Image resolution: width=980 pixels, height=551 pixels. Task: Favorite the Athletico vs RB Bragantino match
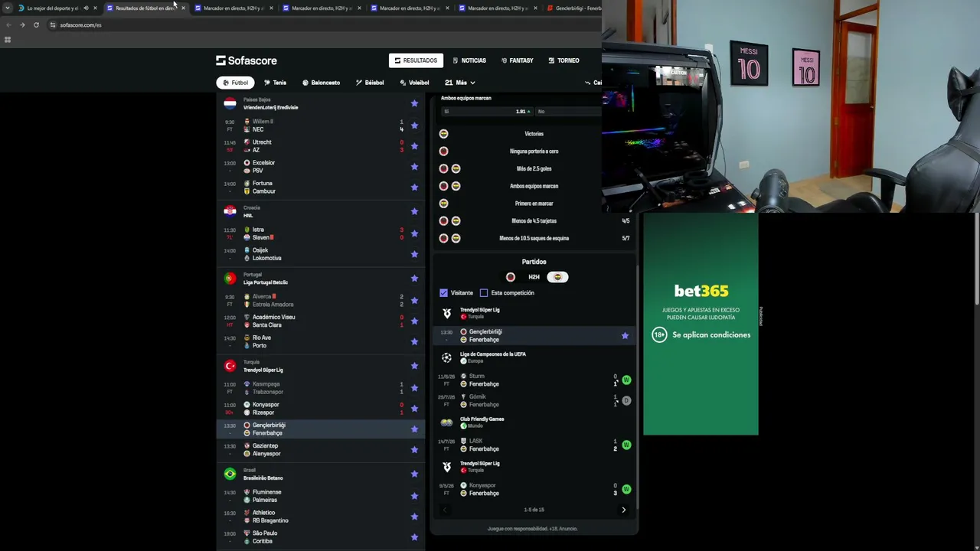pyautogui.click(x=414, y=517)
